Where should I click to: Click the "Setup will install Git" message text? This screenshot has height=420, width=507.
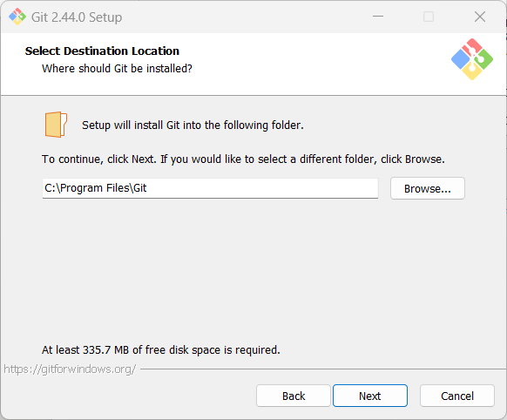coord(193,125)
